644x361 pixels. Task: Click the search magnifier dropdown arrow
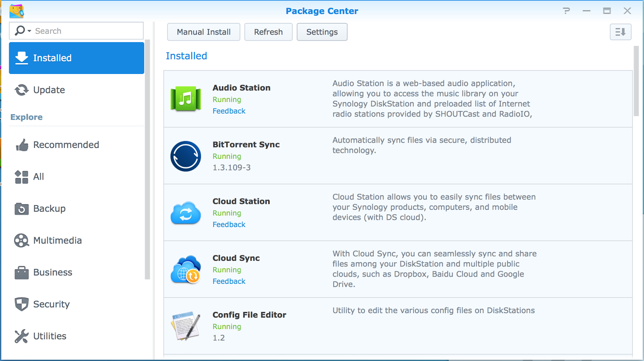click(x=29, y=31)
